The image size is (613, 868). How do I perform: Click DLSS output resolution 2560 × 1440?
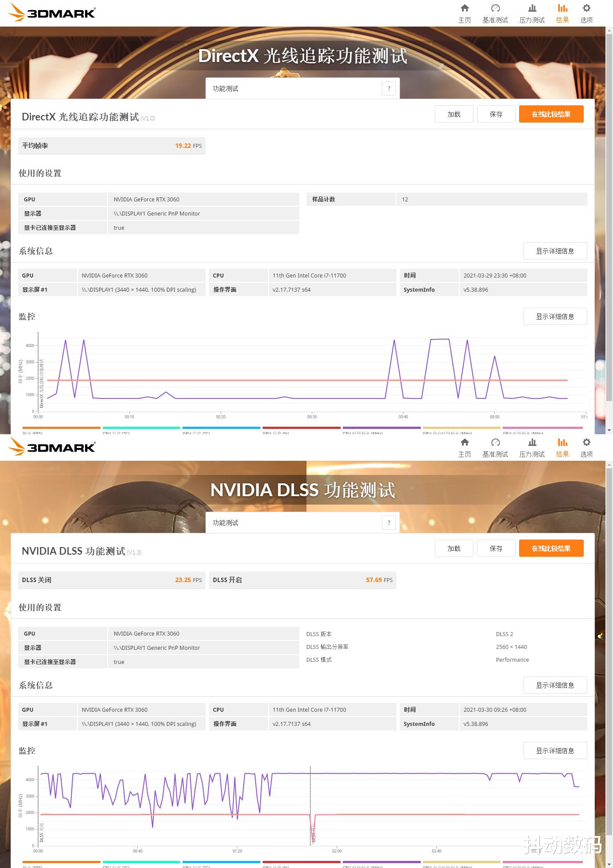pos(511,647)
